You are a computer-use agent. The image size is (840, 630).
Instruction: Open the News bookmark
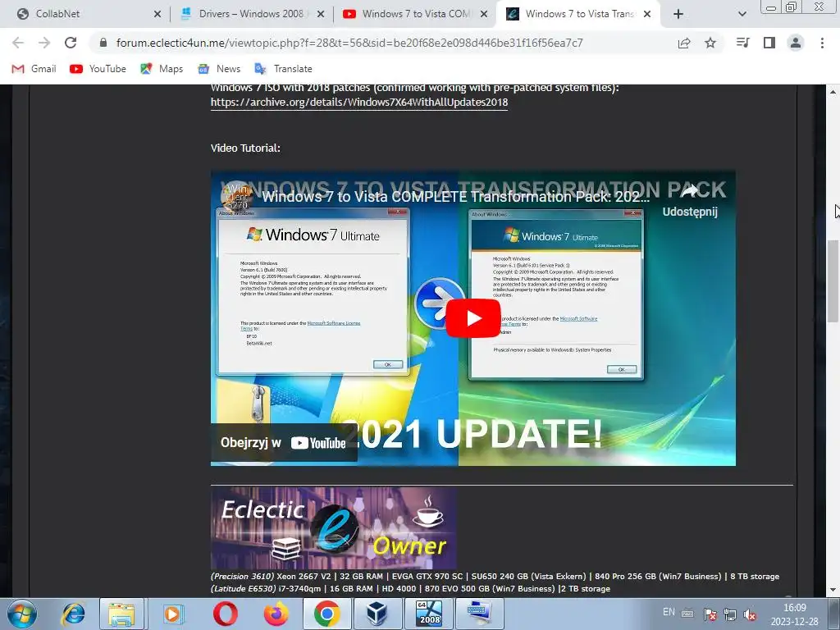click(219, 69)
